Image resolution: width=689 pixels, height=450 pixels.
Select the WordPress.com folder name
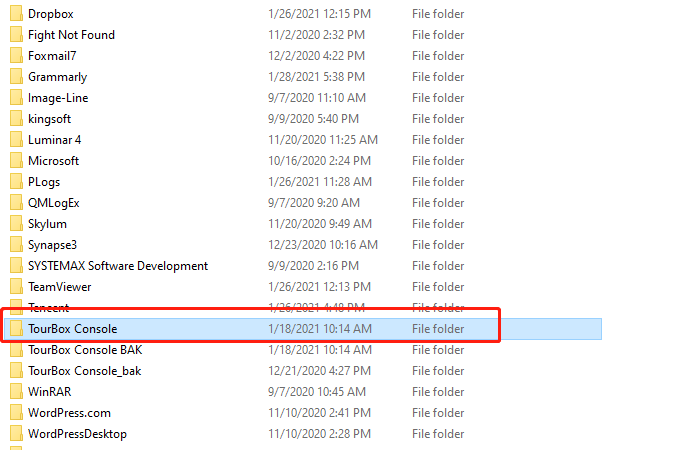69,413
